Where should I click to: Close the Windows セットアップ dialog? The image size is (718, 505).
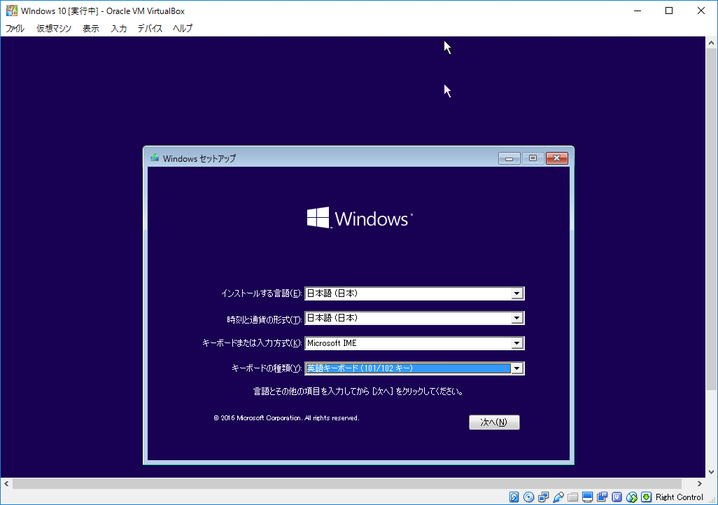[x=557, y=158]
